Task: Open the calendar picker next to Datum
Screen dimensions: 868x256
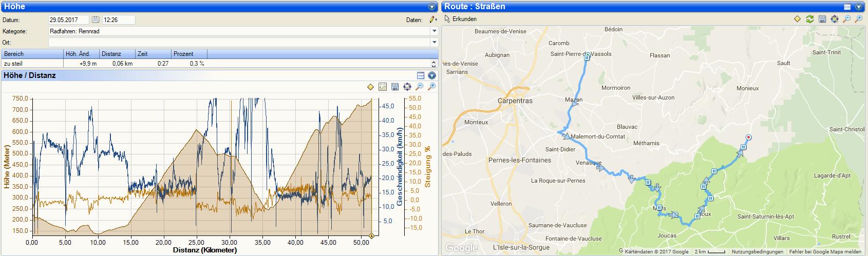Action: (96, 20)
